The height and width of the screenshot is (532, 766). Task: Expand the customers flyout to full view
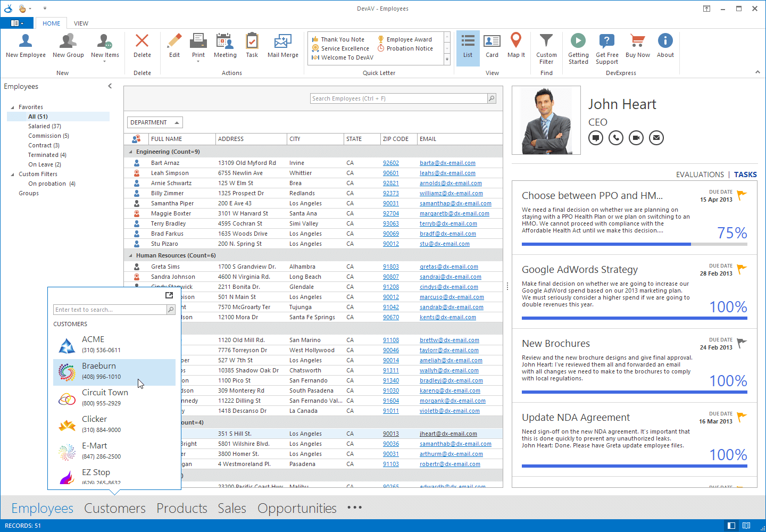(x=169, y=295)
